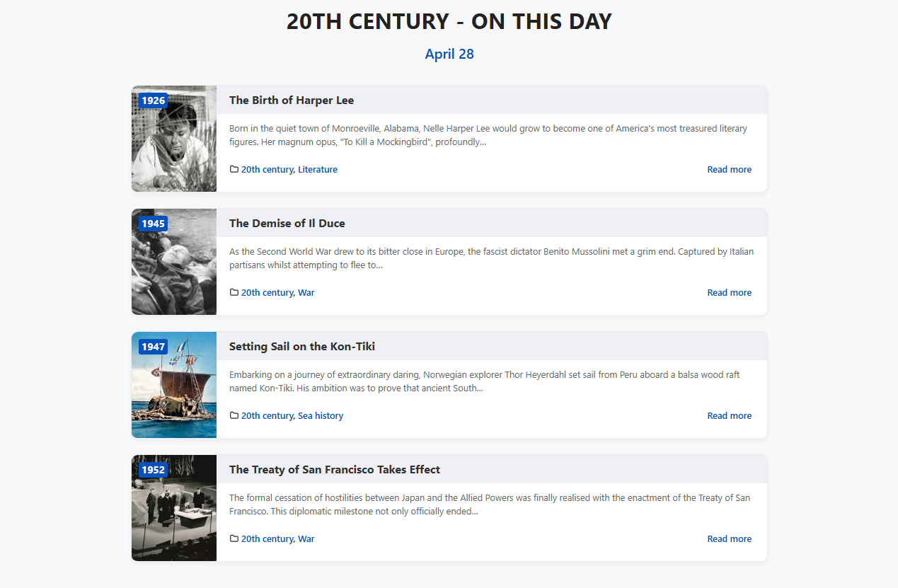Open the Kon-Tiki raft thumbnail
898x588 pixels.
174,385
